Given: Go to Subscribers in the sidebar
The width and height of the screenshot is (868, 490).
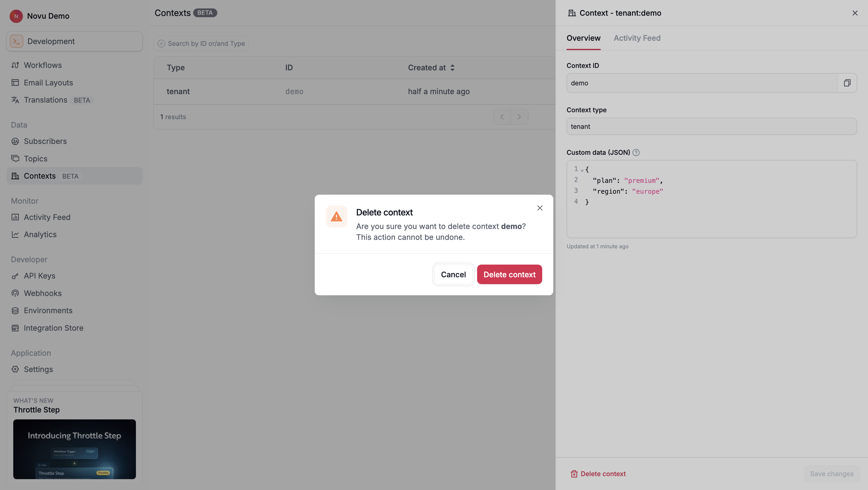Looking at the screenshot, I should click(45, 141).
